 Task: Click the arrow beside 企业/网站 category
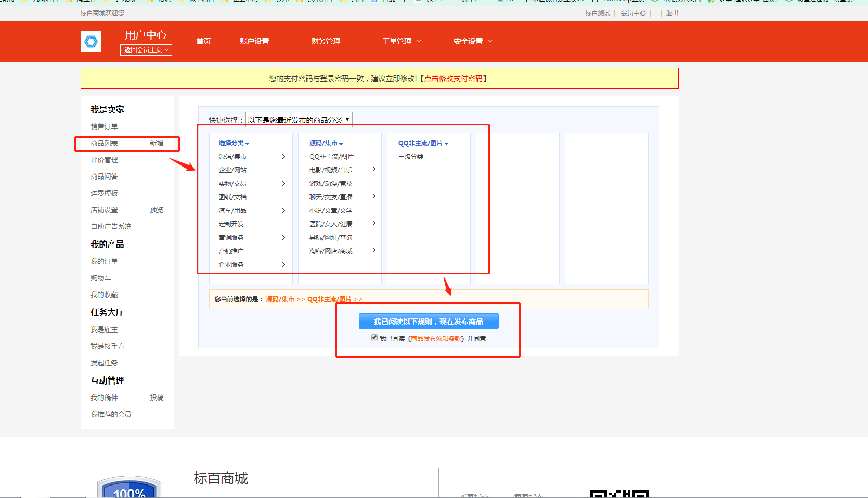[283, 170]
